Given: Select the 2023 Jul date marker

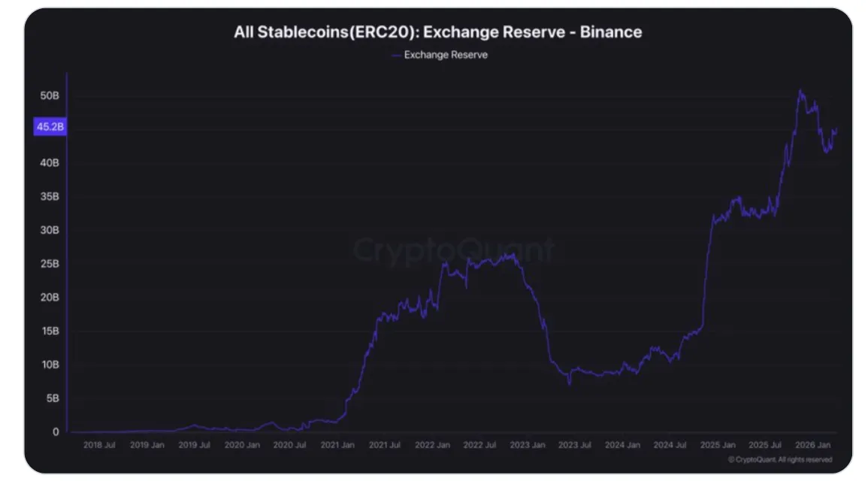Looking at the screenshot, I should [574, 445].
